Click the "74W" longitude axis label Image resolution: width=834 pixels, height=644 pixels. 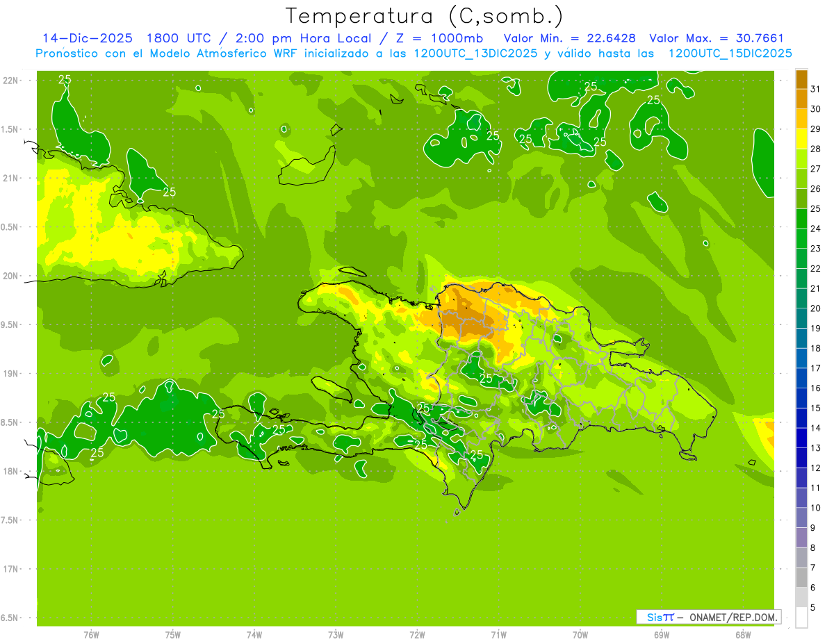click(254, 635)
